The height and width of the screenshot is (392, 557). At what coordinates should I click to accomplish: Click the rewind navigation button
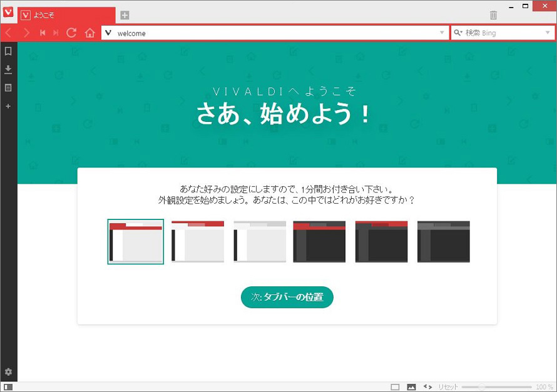[x=43, y=33]
